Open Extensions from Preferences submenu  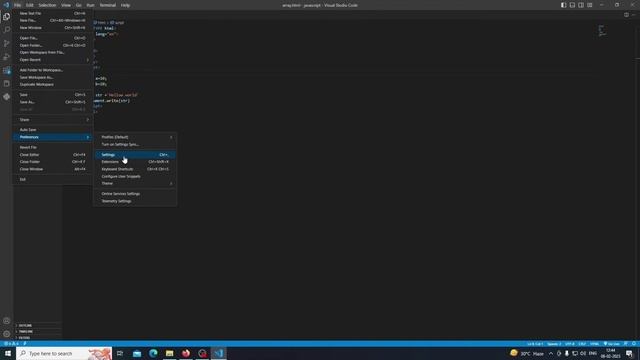[x=136, y=162]
